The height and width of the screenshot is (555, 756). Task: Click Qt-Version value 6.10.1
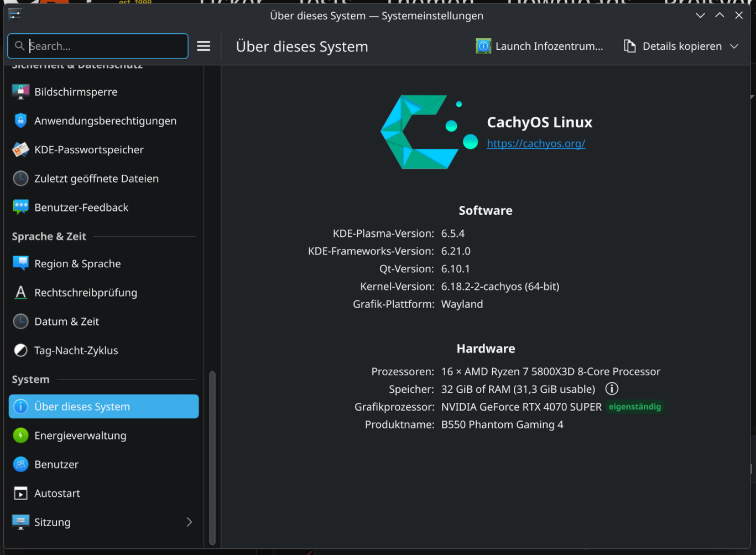tap(456, 269)
